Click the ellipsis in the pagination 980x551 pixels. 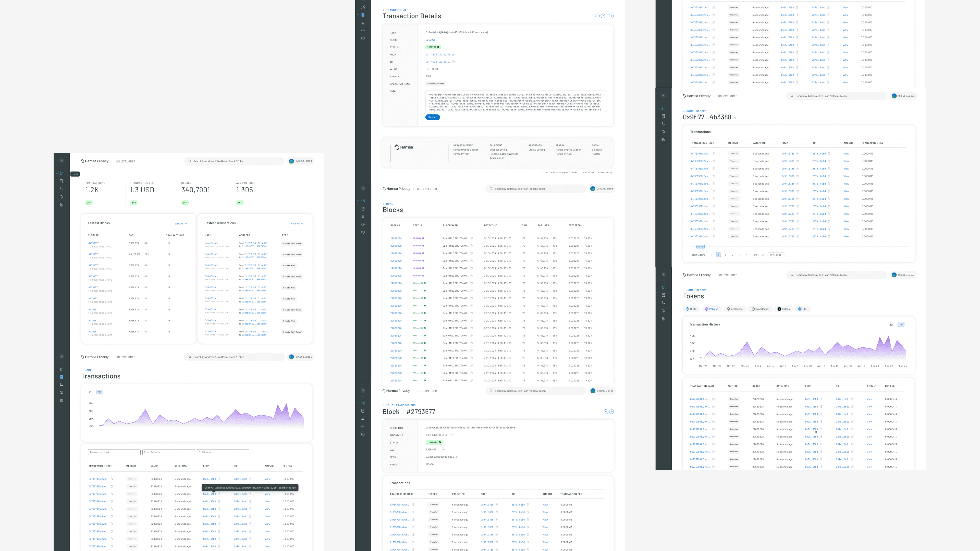coord(748,255)
